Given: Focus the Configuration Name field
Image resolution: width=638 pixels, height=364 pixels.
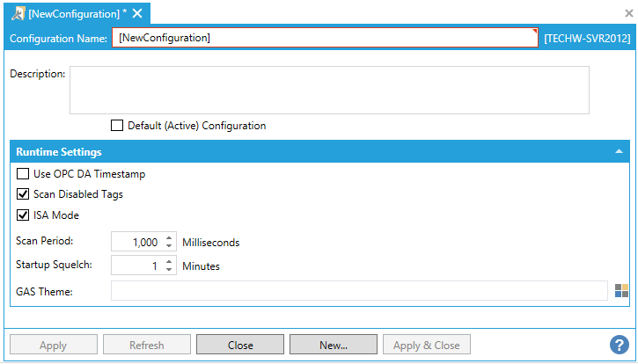Looking at the screenshot, I should pos(323,39).
